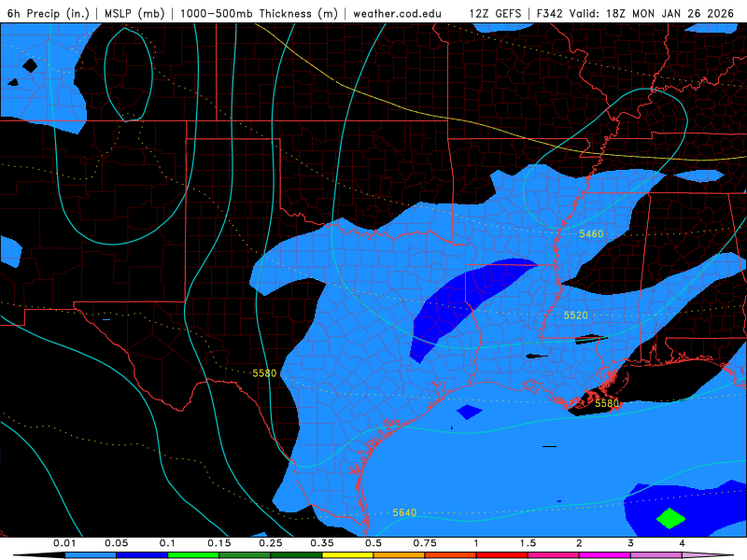
Task: Click the '0.5' legend value
Action: [373, 543]
